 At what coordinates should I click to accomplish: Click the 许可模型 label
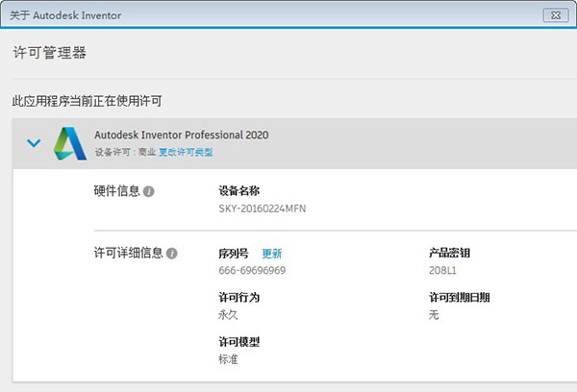tap(238, 342)
